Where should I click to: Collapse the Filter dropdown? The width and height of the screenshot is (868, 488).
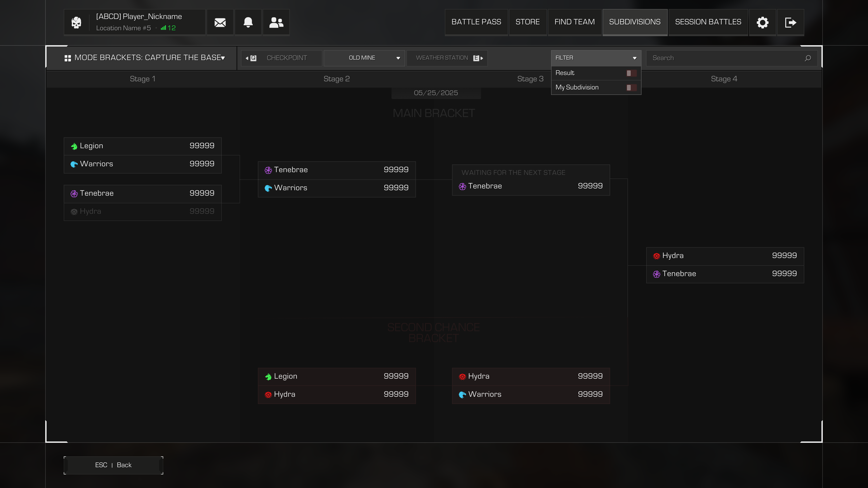[x=596, y=58]
